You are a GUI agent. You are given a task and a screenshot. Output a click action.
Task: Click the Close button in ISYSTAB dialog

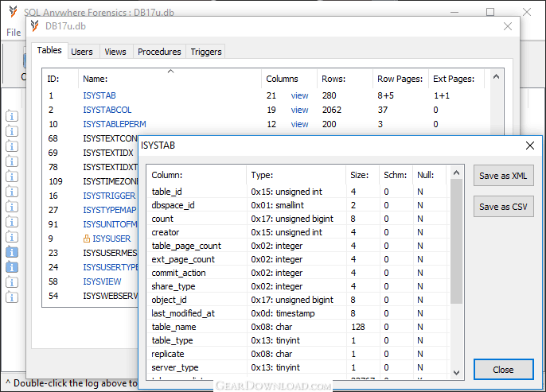click(x=503, y=370)
